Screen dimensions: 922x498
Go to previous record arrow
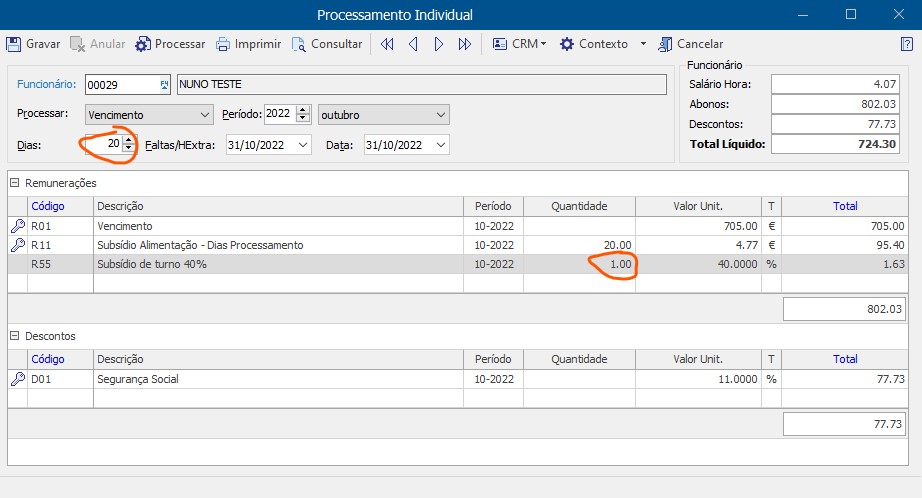[413, 44]
